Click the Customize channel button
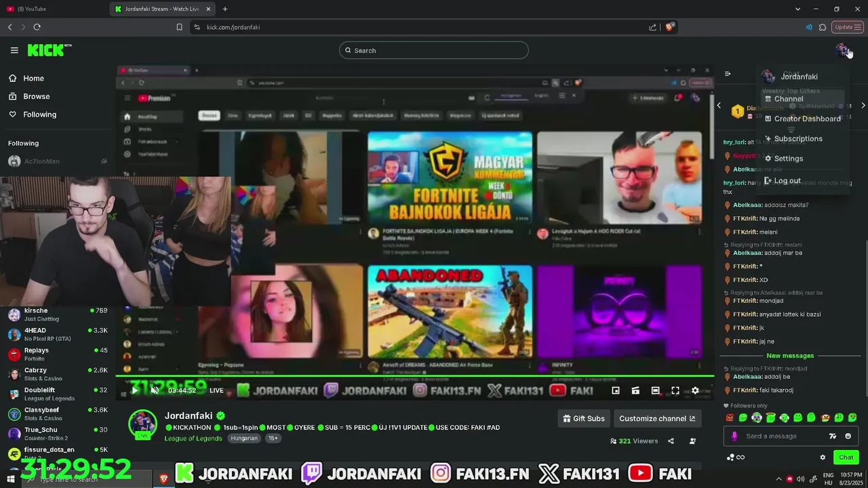This screenshot has height=488, width=868. [x=657, y=419]
